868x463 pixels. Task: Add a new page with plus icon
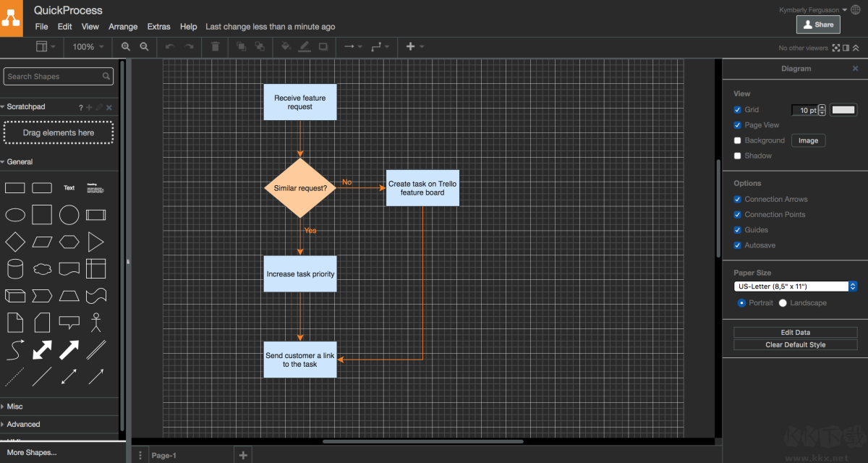click(x=243, y=455)
